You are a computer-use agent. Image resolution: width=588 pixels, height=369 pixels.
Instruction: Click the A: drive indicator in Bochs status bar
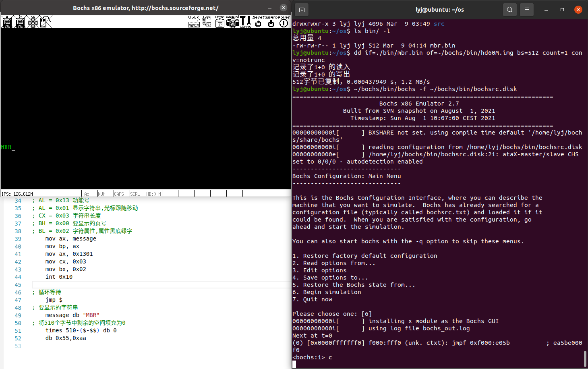coord(87,194)
